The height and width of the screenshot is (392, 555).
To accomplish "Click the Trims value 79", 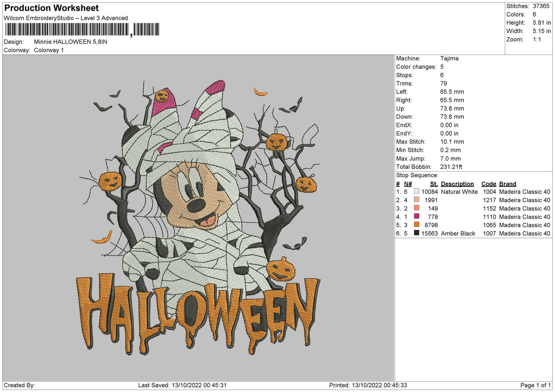I will pos(444,83).
